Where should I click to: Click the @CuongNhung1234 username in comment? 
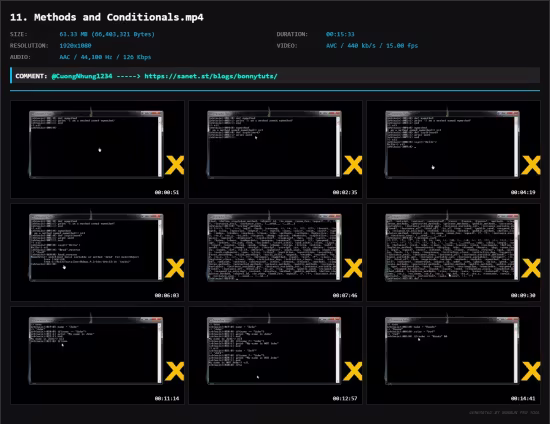(82, 76)
